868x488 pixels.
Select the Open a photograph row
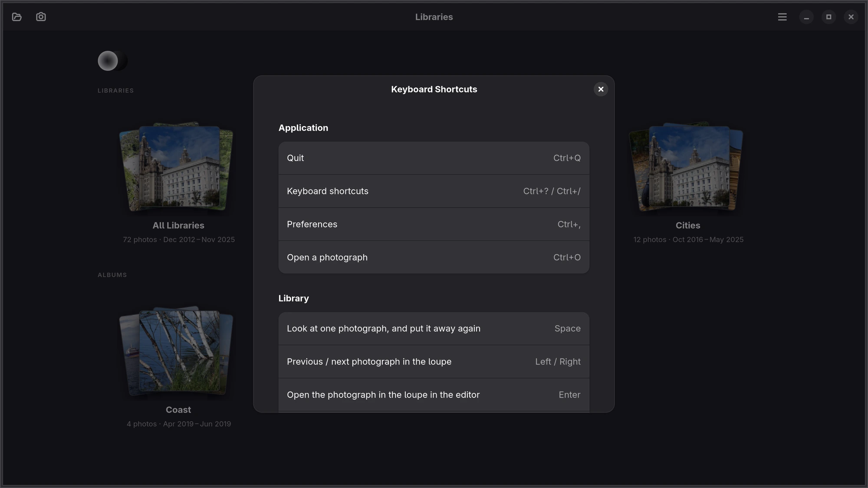434,257
